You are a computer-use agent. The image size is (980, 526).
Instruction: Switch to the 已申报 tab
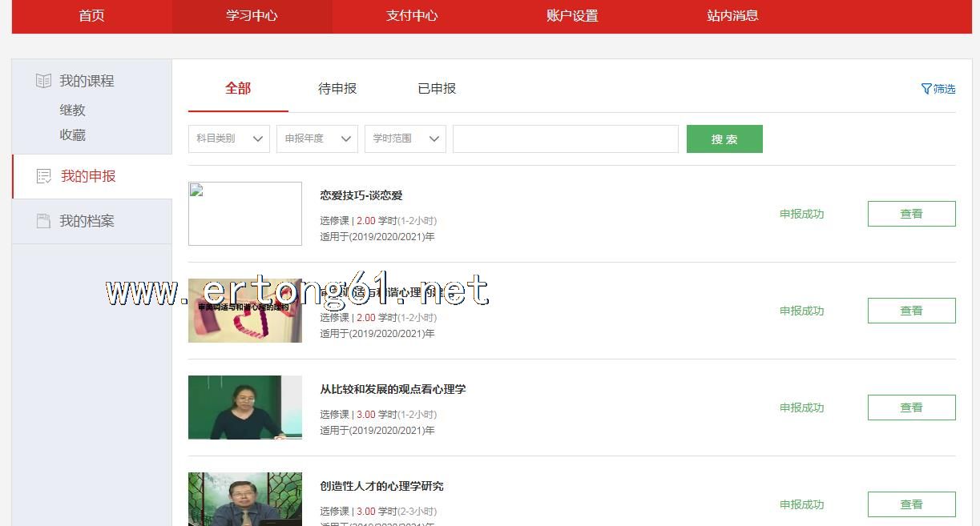pos(437,89)
